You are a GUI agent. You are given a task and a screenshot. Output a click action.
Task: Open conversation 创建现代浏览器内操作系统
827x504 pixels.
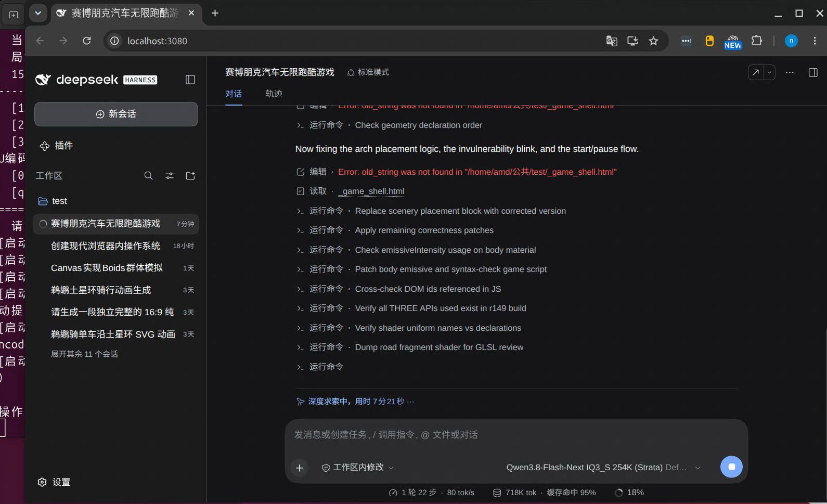[116, 245]
